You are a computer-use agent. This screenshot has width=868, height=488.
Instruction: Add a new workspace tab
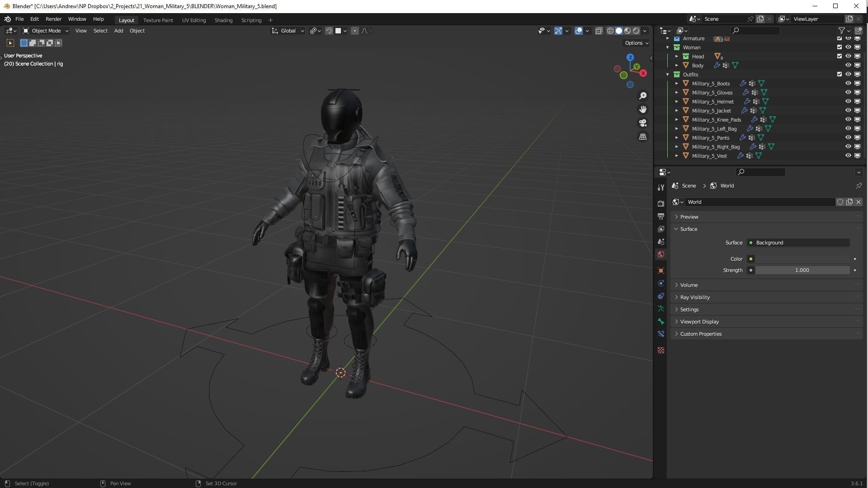tap(270, 20)
